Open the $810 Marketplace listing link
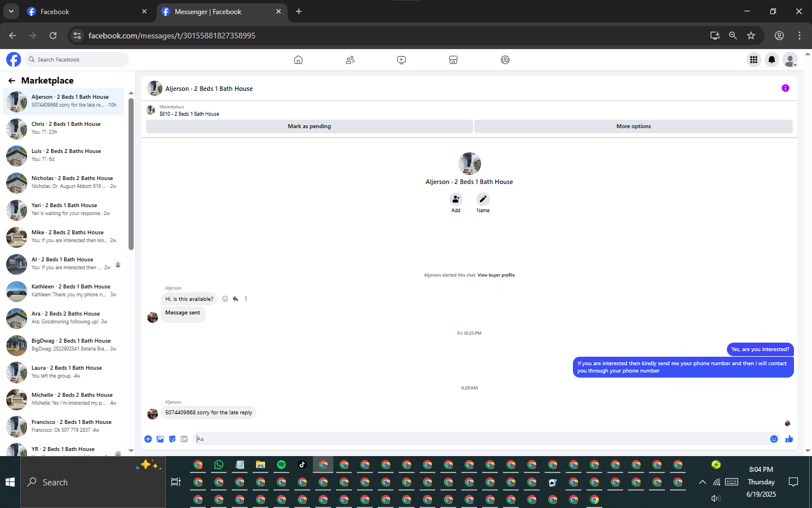Screen dimensions: 812x508 [189, 114]
